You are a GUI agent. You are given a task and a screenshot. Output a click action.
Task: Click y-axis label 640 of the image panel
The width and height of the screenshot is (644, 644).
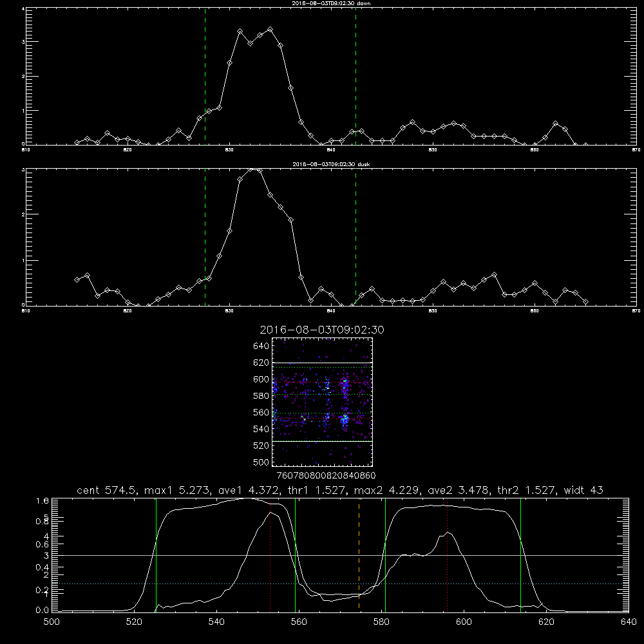(x=261, y=346)
